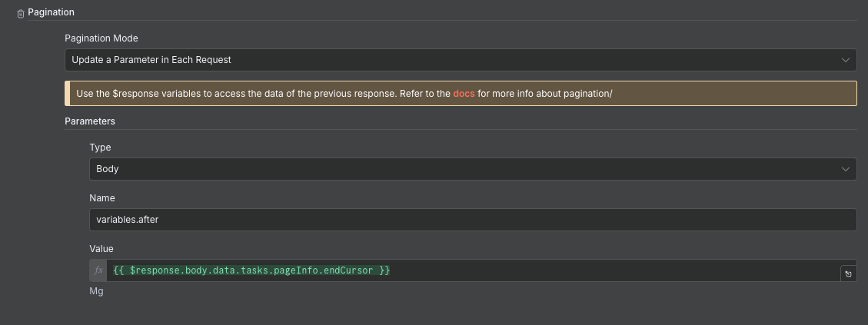The height and width of the screenshot is (325, 868).
Task: Open the Pagination Mode dropdown
Action: pos(461,60)
